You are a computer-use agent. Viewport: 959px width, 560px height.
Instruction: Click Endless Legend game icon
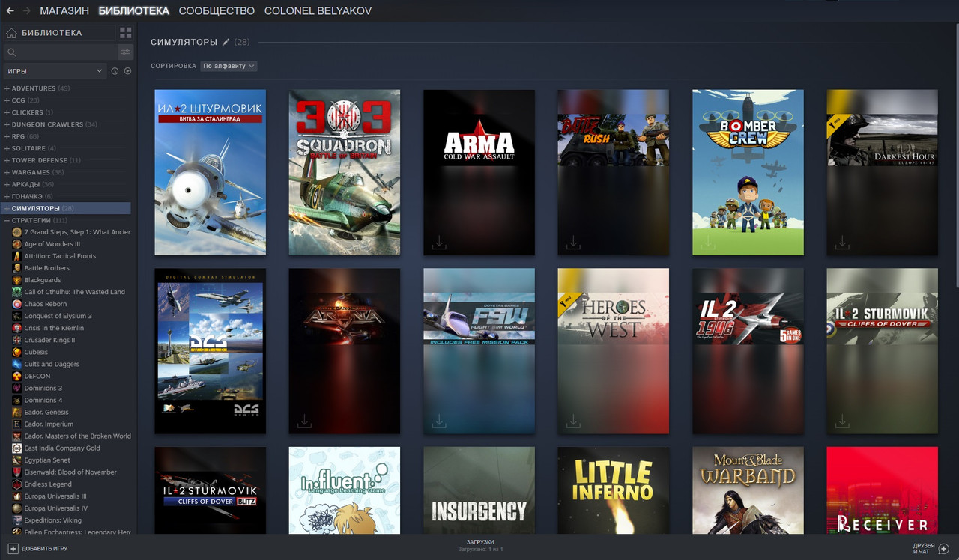(x=17, y=484)
